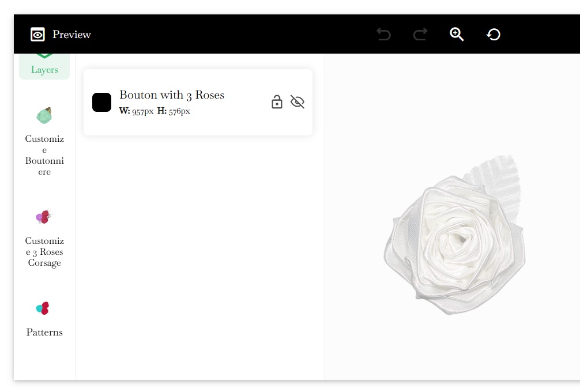Toggle visibility of Bouton with 3 Roses layer
The height and width of the screenshot is (392, 580).
[297, 101]
